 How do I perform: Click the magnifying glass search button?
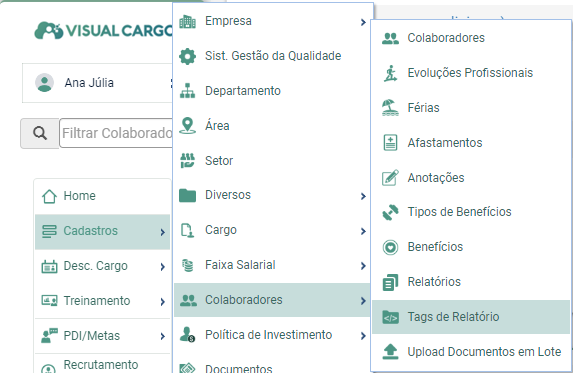(40, 133)
